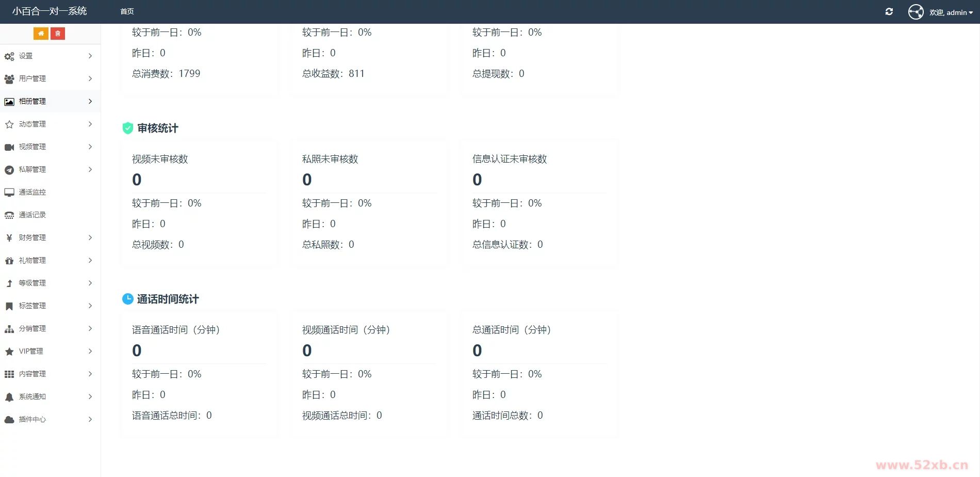The width and height of the screenshot is (980, 477).
Task: Click the orange home icon button
Action: (41, 34)
